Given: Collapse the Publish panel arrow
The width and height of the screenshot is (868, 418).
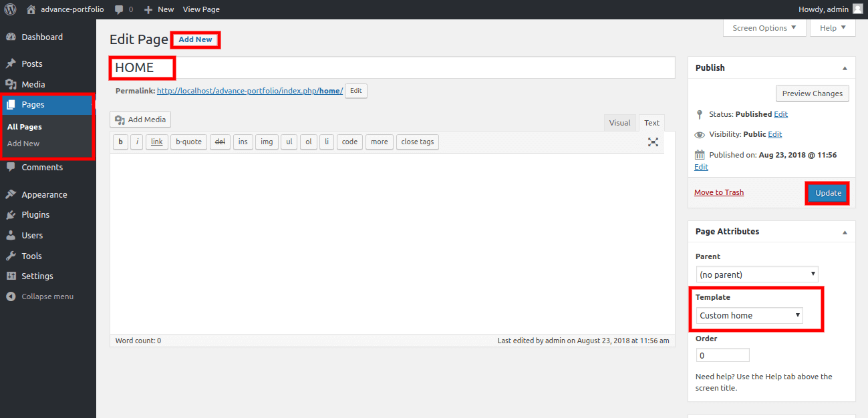Looking at the screenshot, I should [845, 68].
